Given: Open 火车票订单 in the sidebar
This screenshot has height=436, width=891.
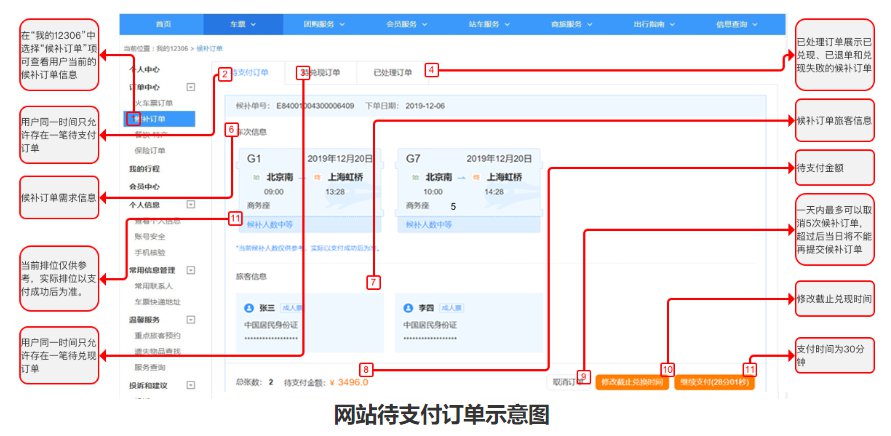Looking at the screenshot, I should tap(153, 103).
